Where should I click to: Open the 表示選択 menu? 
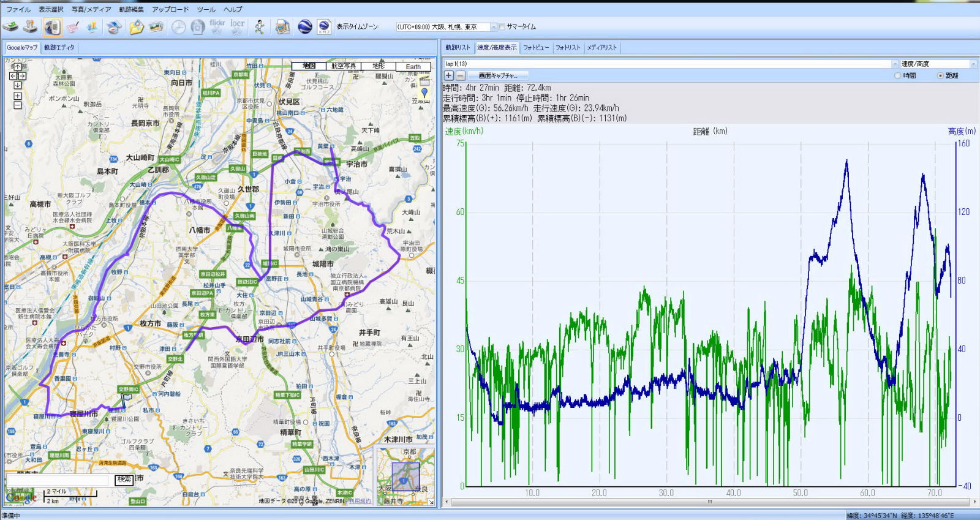[51, 9]
